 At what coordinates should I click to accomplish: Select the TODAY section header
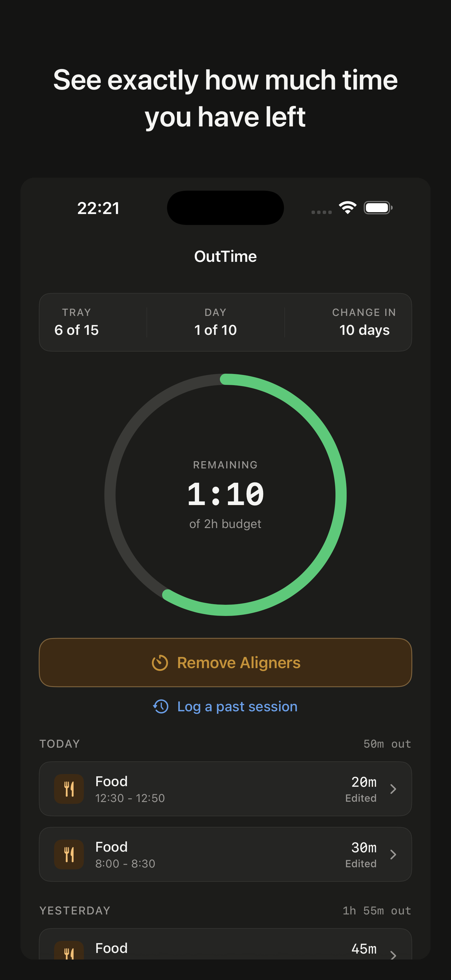point(59,744)
